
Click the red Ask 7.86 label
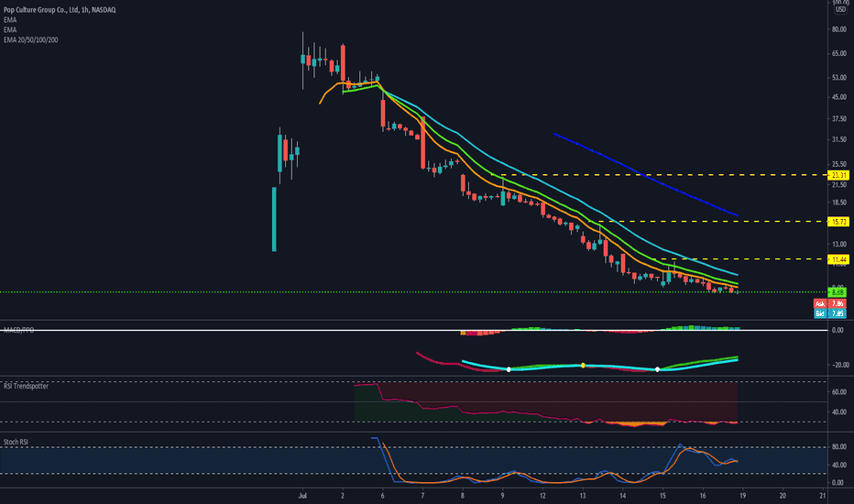click(830, 303)
